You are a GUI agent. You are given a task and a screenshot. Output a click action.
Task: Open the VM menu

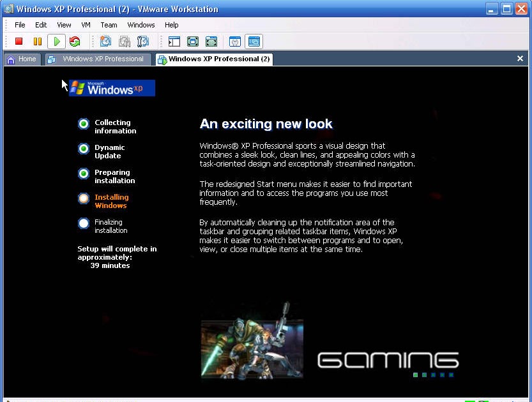86,25
